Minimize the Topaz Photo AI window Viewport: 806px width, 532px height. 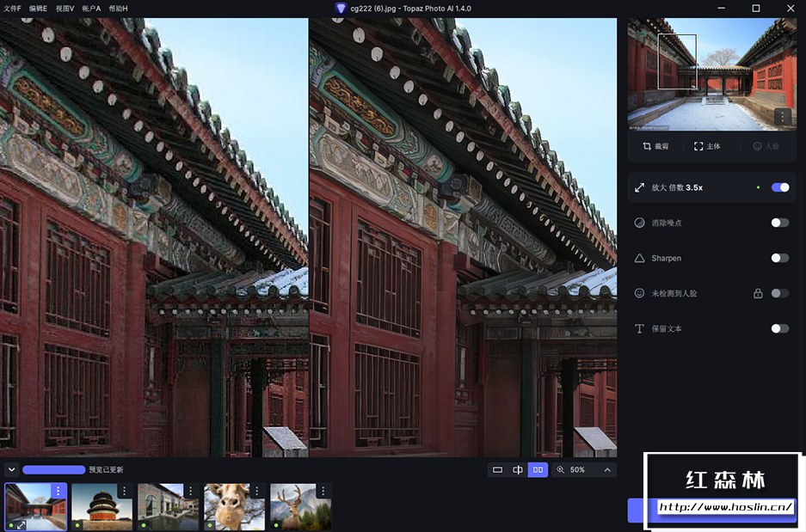[721, 9]
